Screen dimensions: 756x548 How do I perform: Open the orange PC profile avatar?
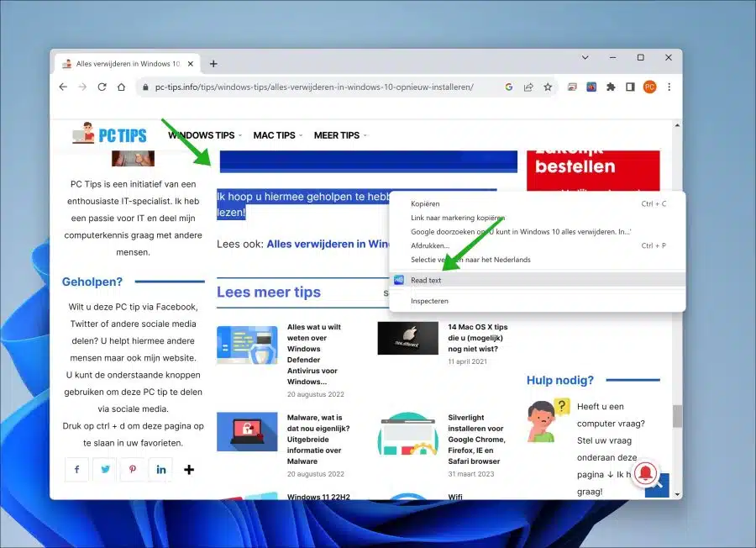(649, 87)
